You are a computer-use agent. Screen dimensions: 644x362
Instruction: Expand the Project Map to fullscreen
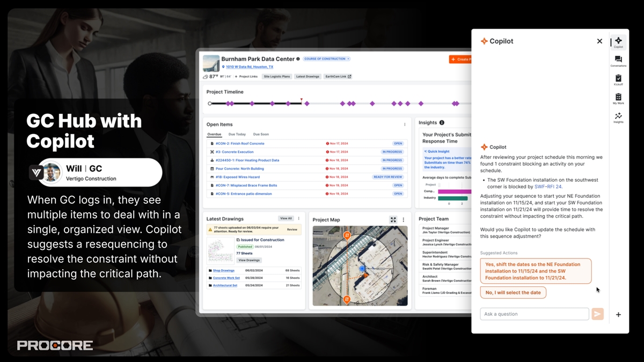[x=393, y=220]
